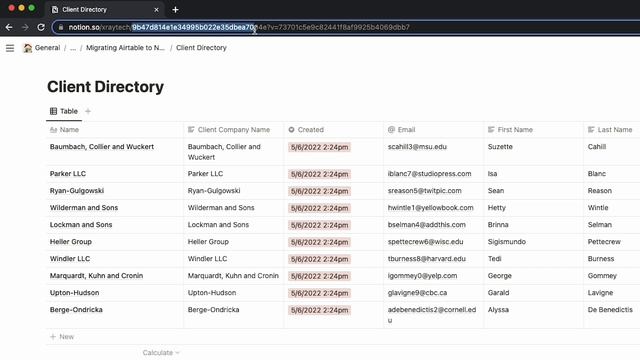This screenshot has height=360, width=640.
Task: Open Name column header menu
Action: 115,130
